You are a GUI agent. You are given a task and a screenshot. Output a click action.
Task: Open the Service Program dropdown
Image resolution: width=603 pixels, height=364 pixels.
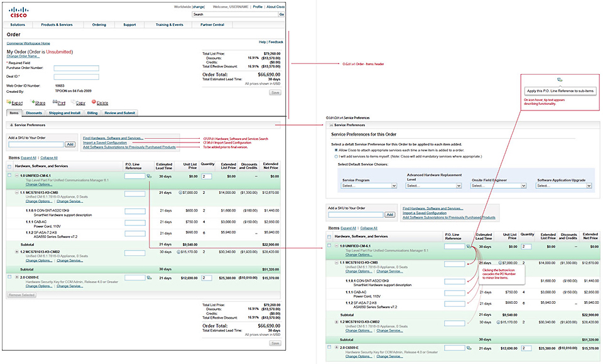[369, 186]
